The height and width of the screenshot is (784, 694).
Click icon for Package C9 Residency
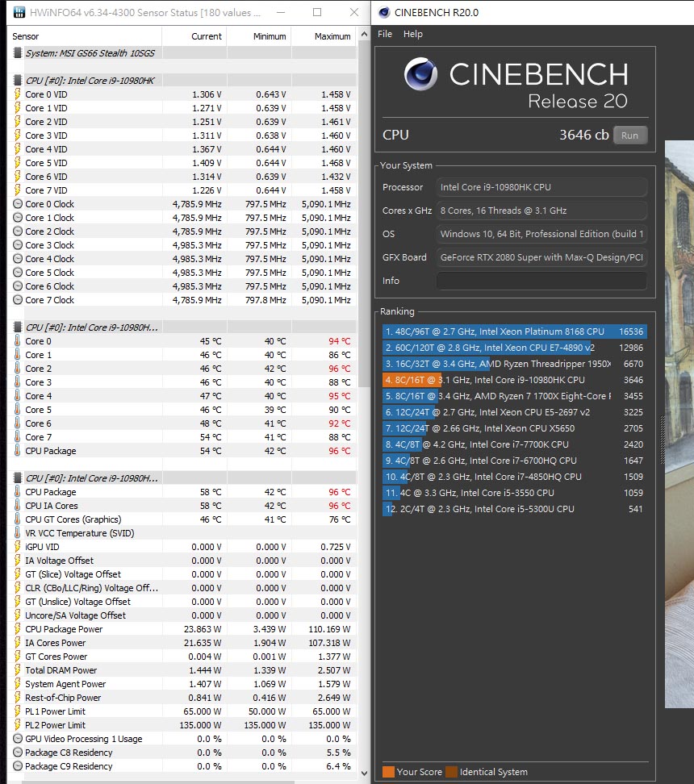pos(18,766)
